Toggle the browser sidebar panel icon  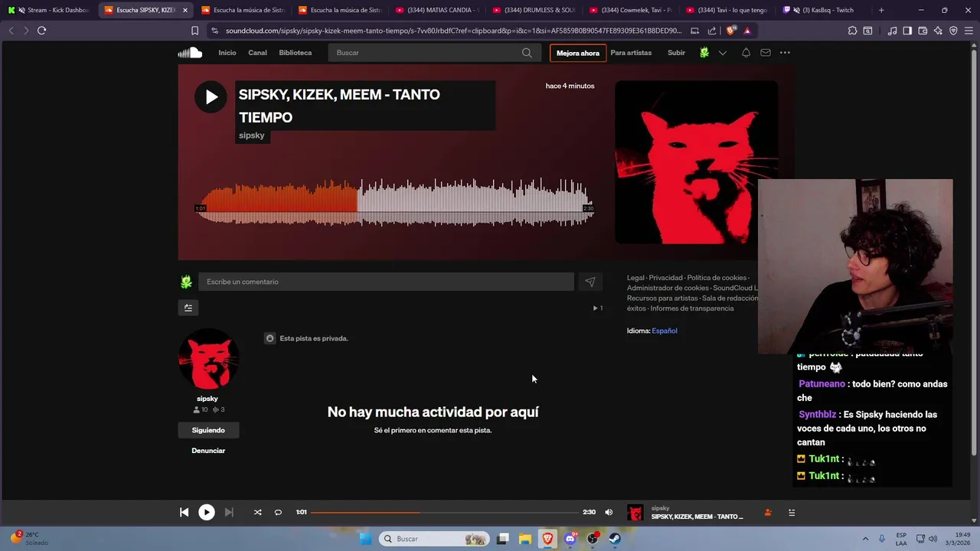(907, 31)
